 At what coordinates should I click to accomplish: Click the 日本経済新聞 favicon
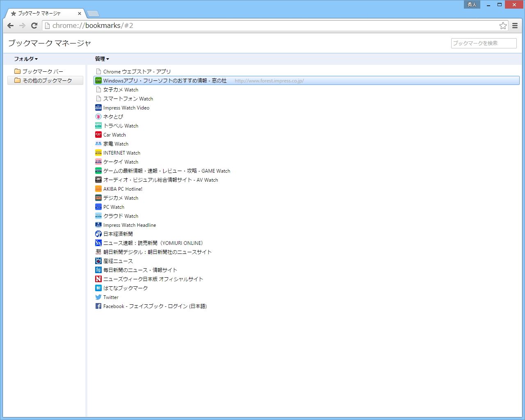click(x=98, y=234)
